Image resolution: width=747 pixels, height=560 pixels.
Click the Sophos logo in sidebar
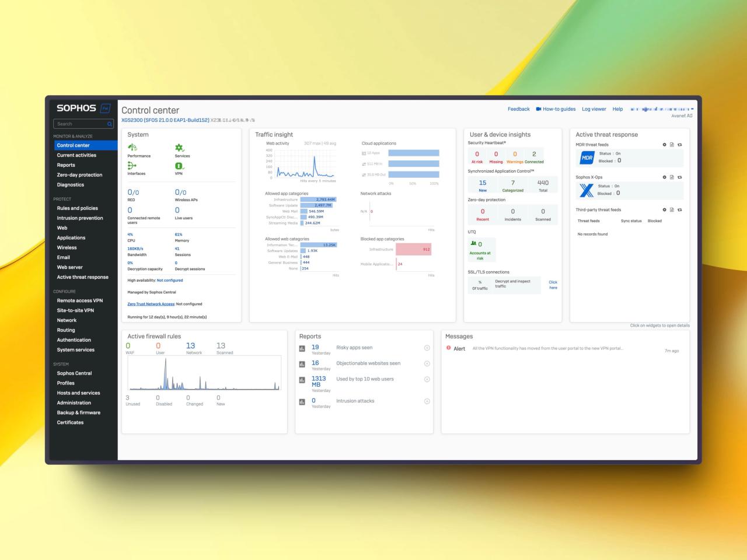76,108
